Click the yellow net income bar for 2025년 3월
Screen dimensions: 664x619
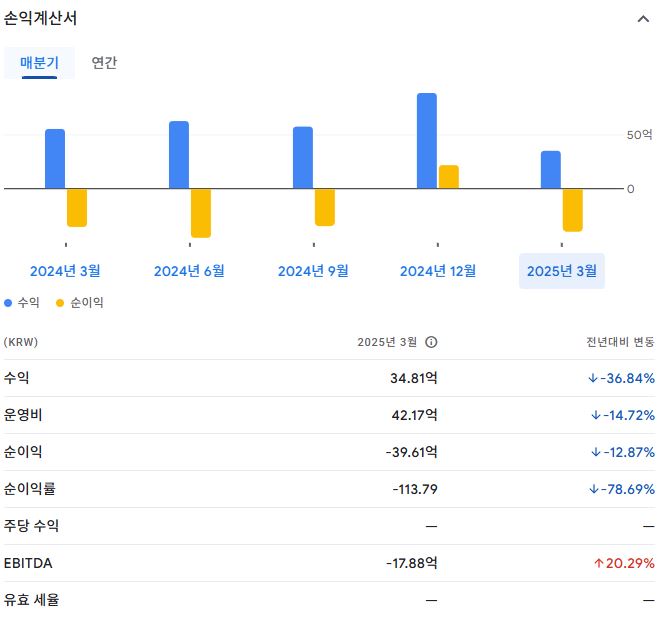point(573,210)
